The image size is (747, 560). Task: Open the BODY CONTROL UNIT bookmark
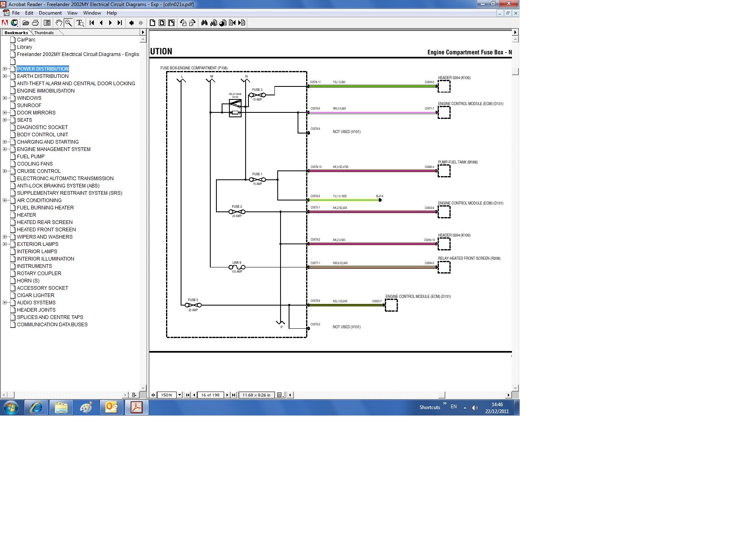click(x=43, y=135)
